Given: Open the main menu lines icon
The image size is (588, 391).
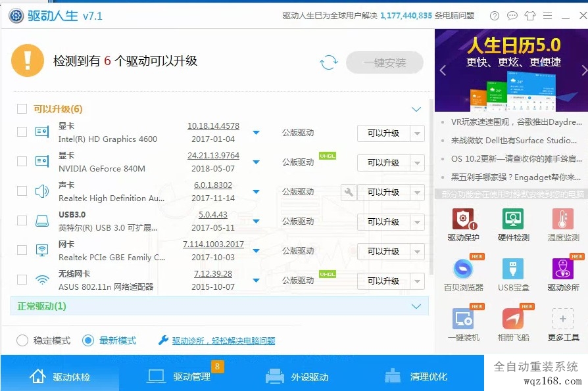Looking at the screenshot, I should (547, 16).
